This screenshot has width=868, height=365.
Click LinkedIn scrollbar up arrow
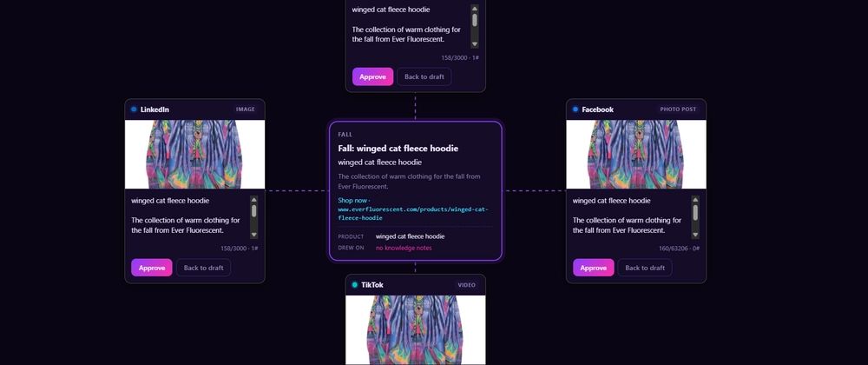[x=254, y=200]
